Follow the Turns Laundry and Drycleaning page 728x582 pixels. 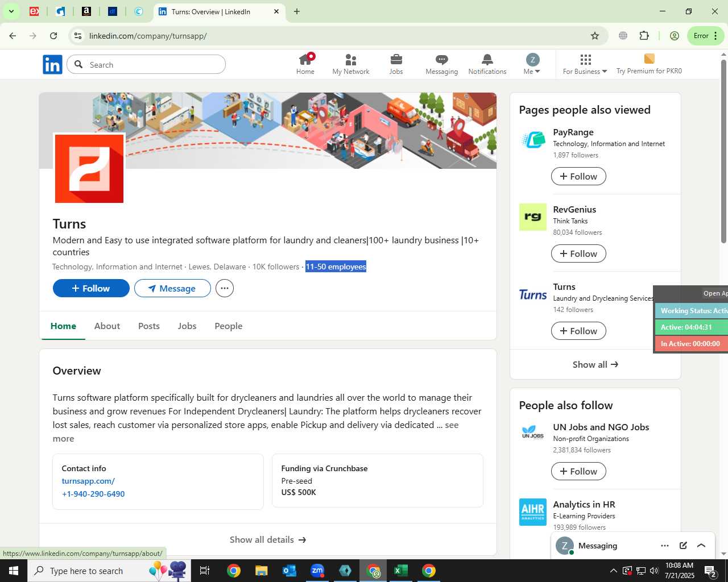tap(578, 331)
